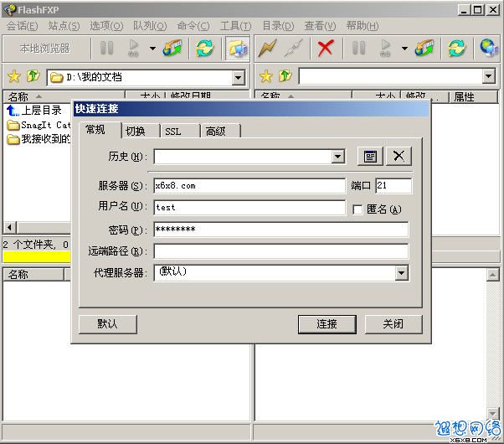Click the 名称 header in the queue pane
The width and height of the screenshot is (504, 444).
pyautogui.click(x=33, y=275)
